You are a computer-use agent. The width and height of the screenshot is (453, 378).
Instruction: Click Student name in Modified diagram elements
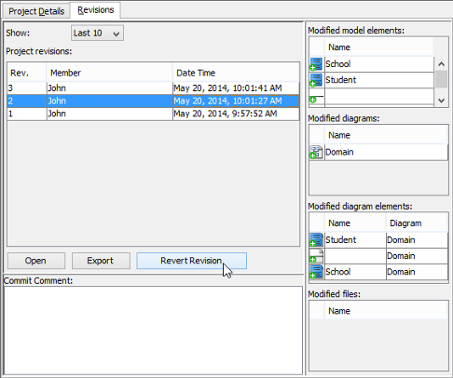[x=341, y=240]
